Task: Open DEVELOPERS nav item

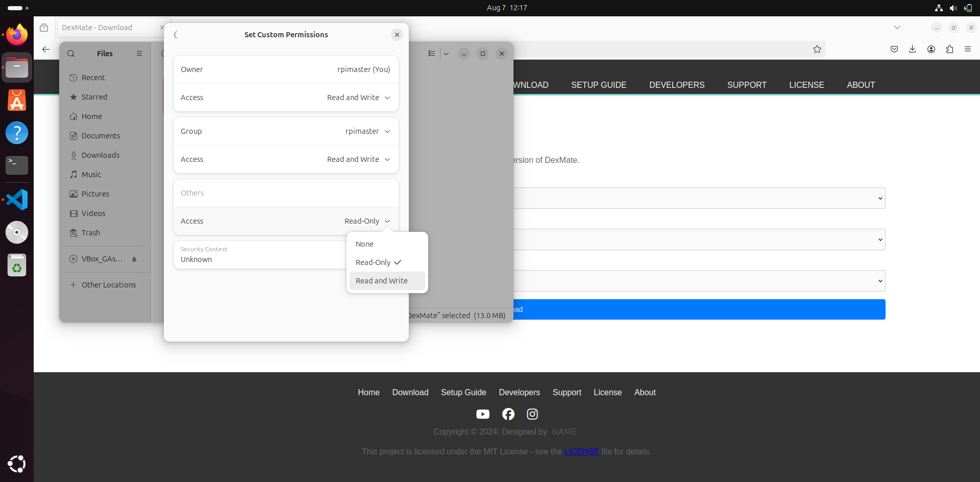Action: pyautogui.click(x=677, y=85)
